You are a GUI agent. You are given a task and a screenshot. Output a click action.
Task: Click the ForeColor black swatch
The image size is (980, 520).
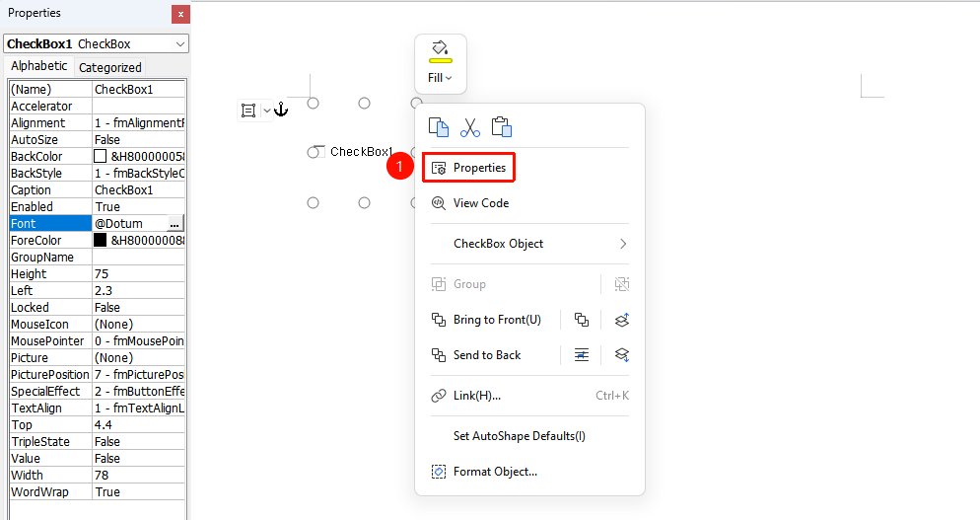click(x=100, y=241)
